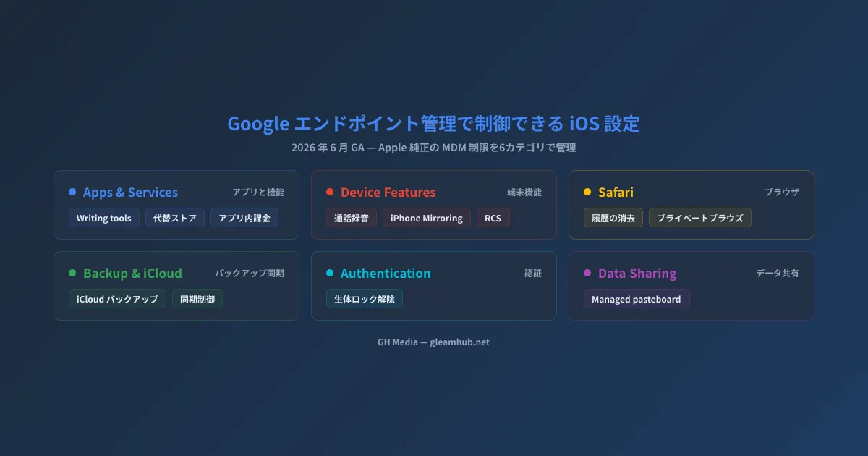Pick the 履歴の消去 chip
This screenshot has width=868, height=456.
pos(613,218)
